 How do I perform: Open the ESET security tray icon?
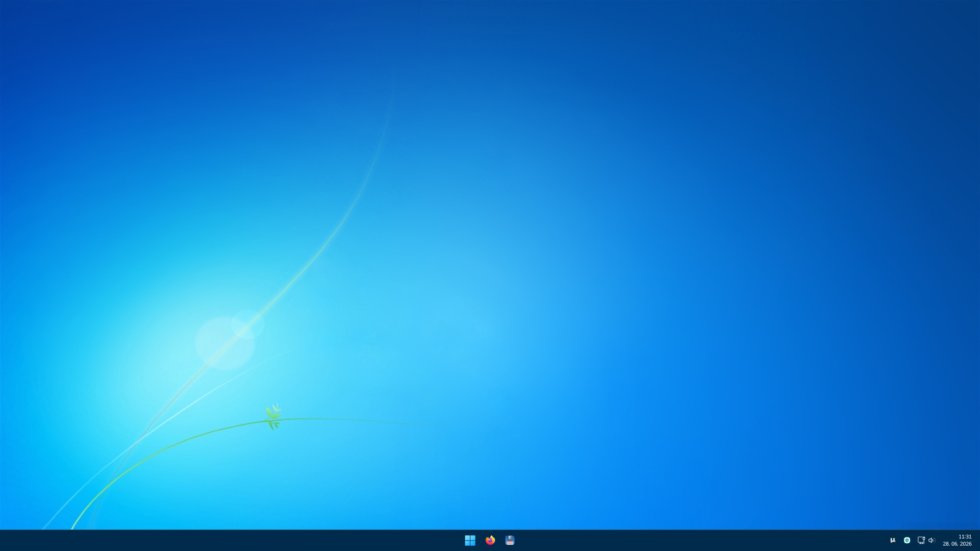[907, 540]
